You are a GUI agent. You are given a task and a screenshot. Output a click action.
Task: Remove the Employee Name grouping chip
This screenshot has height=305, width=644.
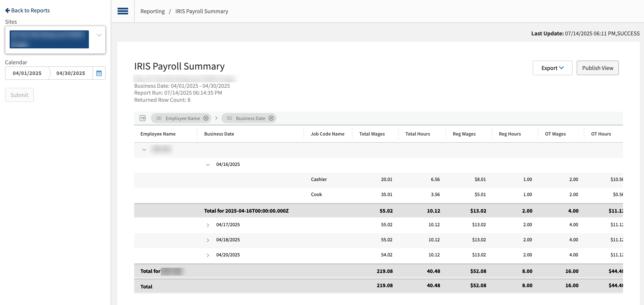pyautogui.click(x=206, y=118)
